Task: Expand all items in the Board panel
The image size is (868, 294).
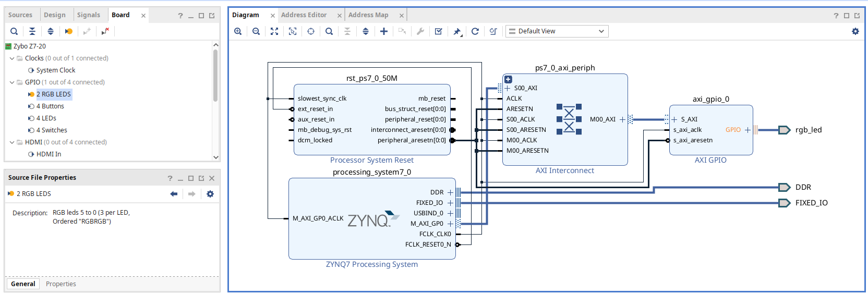Action: coord(51,31)
